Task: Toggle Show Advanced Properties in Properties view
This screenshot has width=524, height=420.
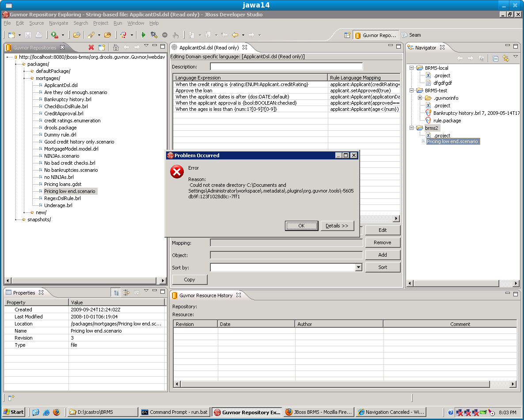Action: (126, 292)
